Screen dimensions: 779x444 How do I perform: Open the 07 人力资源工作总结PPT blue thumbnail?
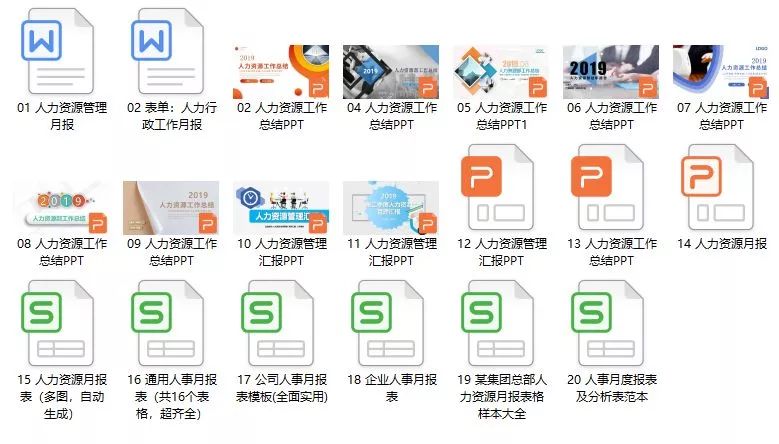(721, 72)
